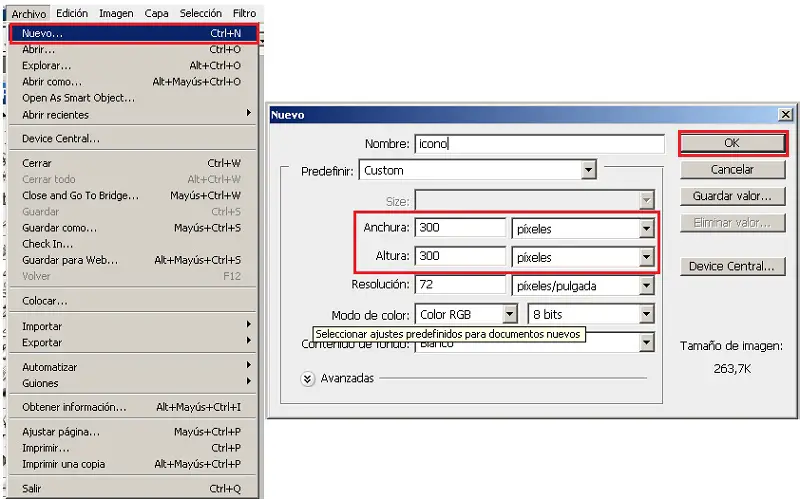Image resolution: width=800 pixels, height=499 pixels.
Task: Open the Filtro menu
Action: pyautogui.click(x=244, y=13)
